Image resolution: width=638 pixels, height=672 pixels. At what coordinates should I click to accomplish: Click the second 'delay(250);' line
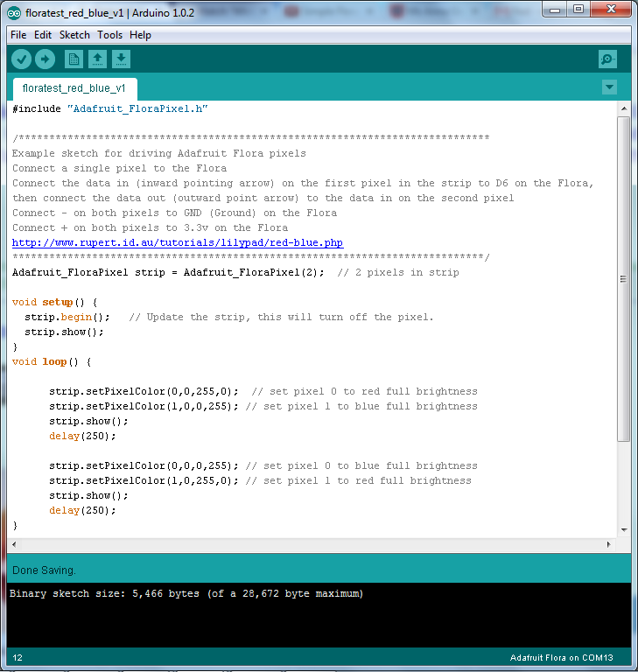pos(82,511)
